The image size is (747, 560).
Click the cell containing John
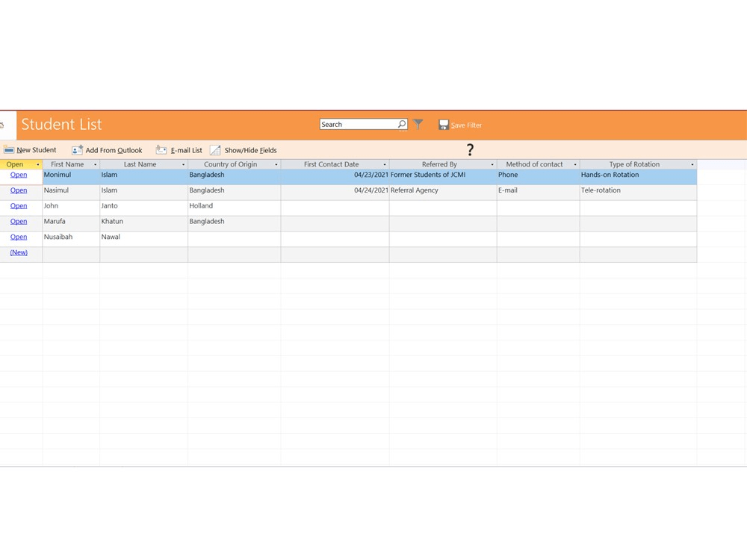tap(71, 208)
